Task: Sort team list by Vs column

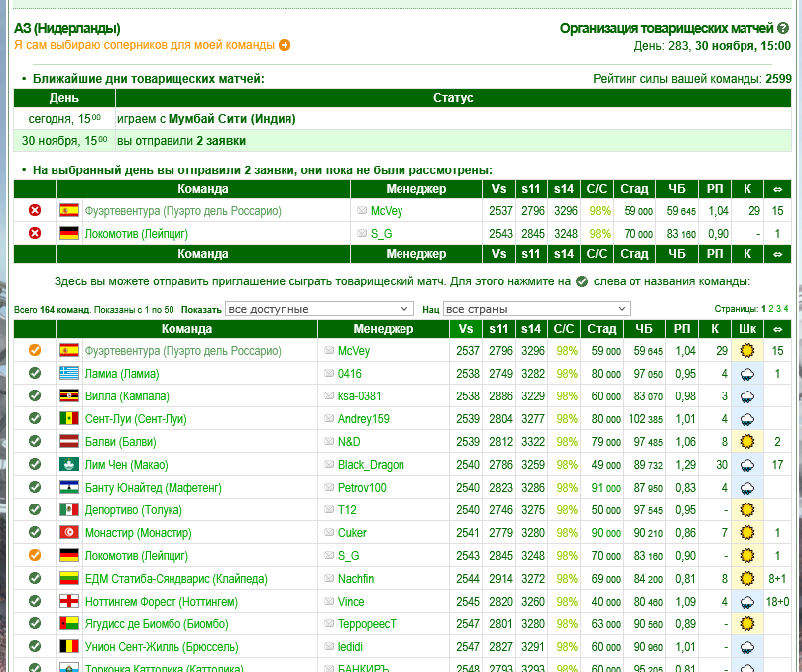Action: (466, 329)
